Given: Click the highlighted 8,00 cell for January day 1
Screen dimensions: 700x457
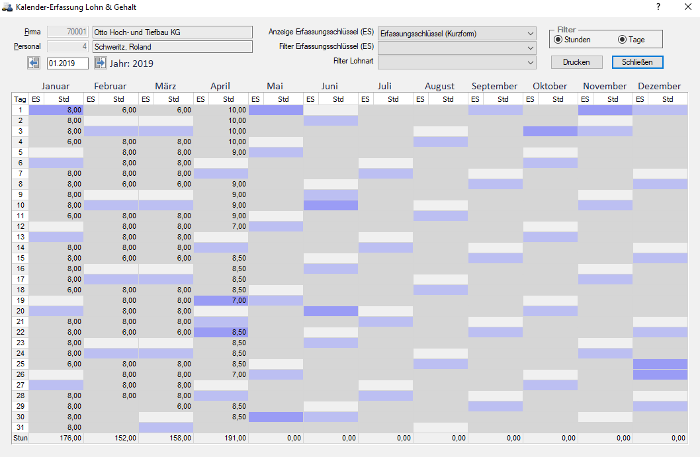Looking at the screenshot, I should 56,110.
